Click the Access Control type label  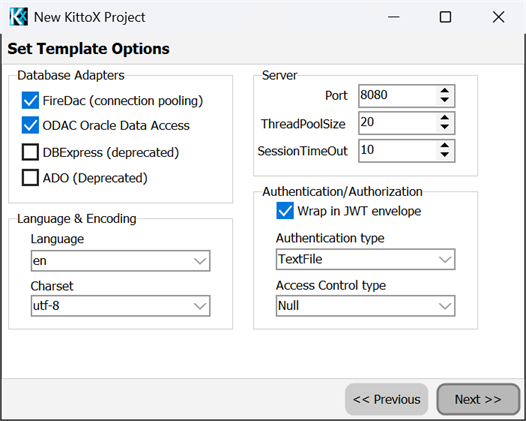(331, 285)
